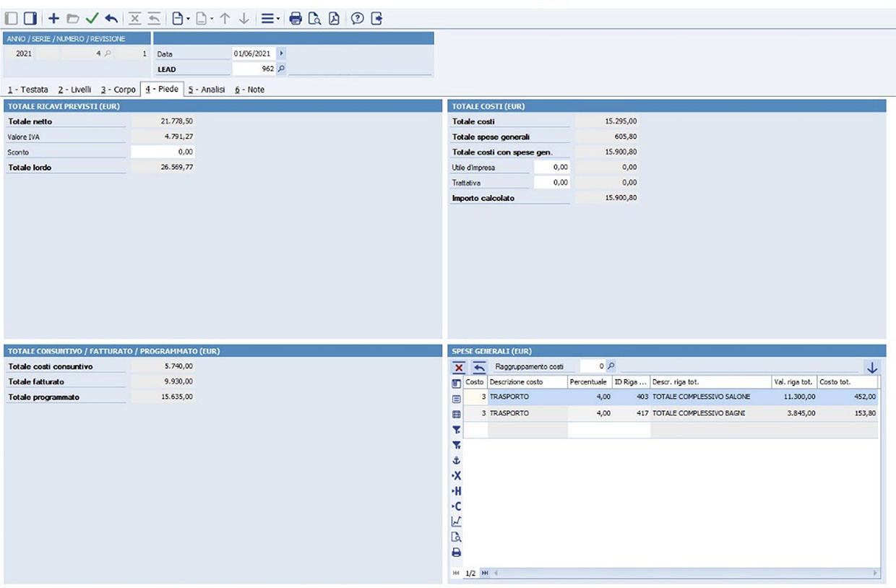Click the LEAD field magnifier lookup
896x588 pixels.
tap(282, 69)
